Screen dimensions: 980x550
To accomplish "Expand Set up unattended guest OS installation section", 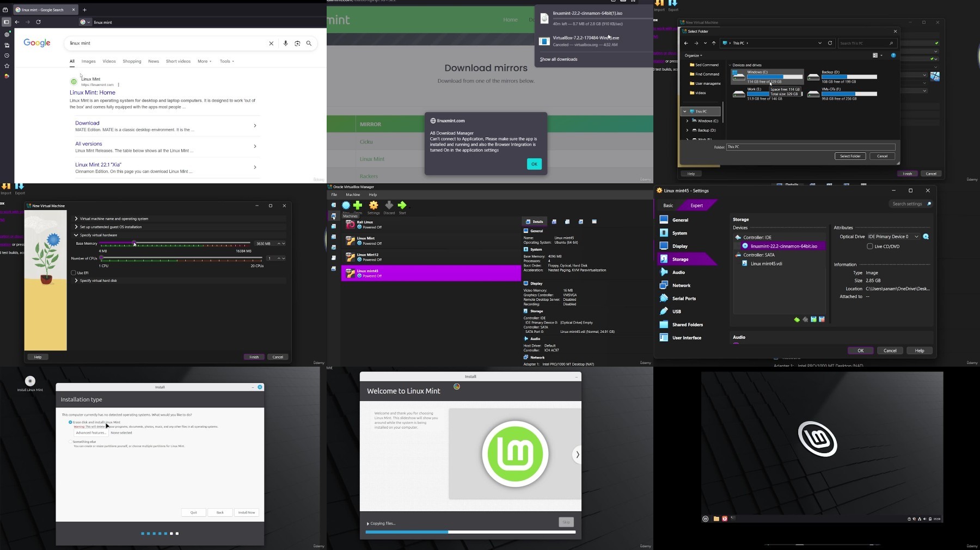I will tap(76, 227).
